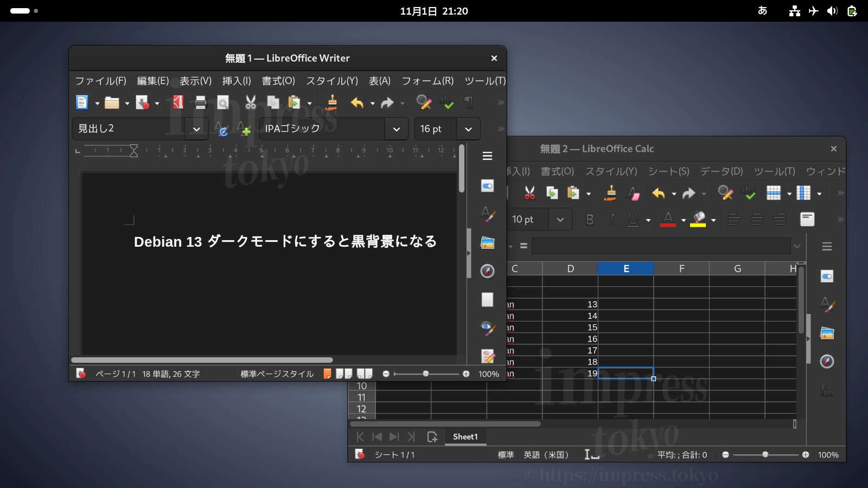
Task: Click Print icon in Writer toolbar
Action: [x=201, y=102]
